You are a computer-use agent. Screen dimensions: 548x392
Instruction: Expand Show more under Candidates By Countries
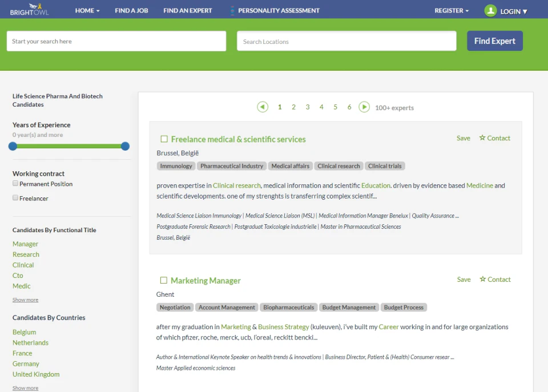tap(25, 387)
